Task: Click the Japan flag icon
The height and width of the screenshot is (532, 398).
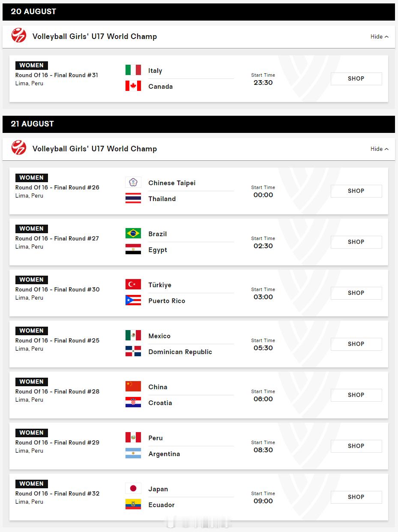Action: click(133, 488)
